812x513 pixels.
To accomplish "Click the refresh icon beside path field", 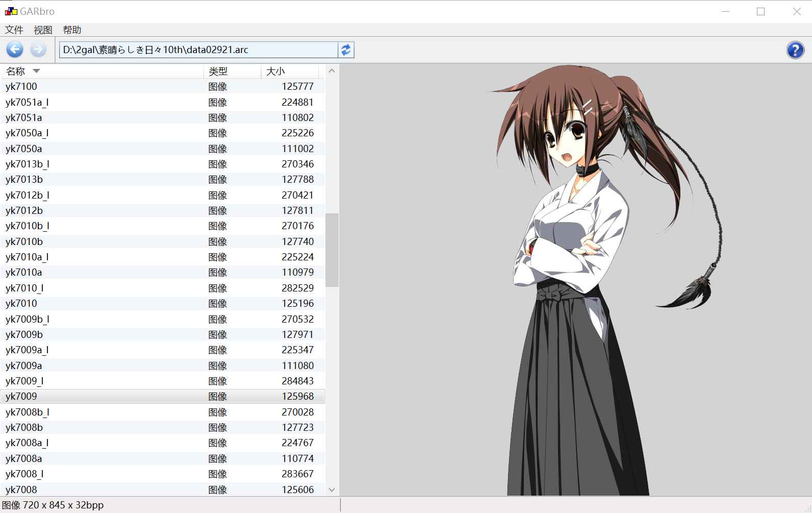I will [346, 50].
